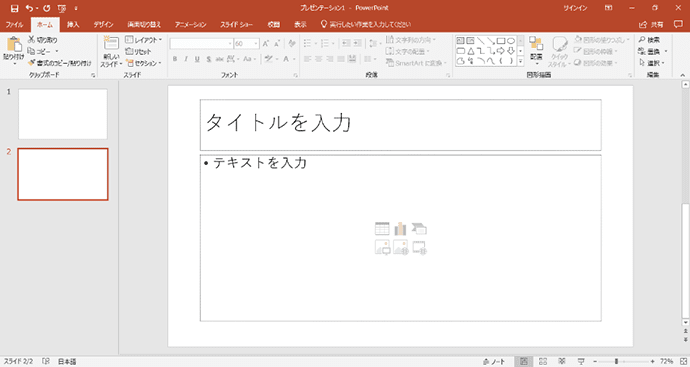The height and width of the screenshot is (367, 690).
Task: Open the Insert ribbon tab
Action: click(73, 25)
